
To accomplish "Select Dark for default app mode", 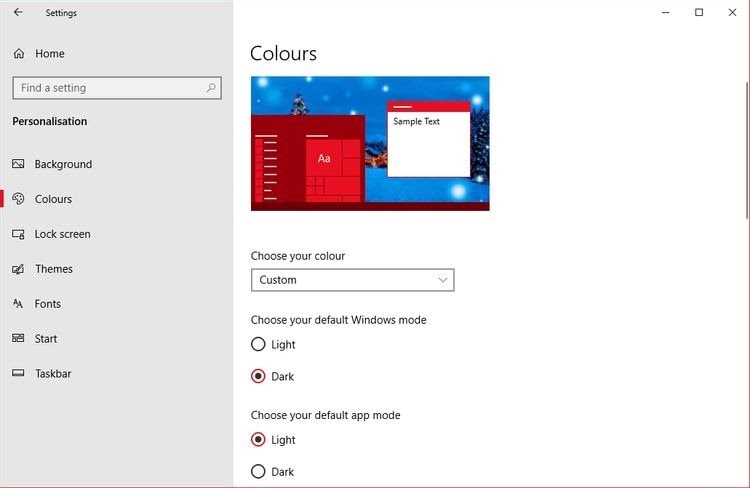I will click(x=258, y=472).
